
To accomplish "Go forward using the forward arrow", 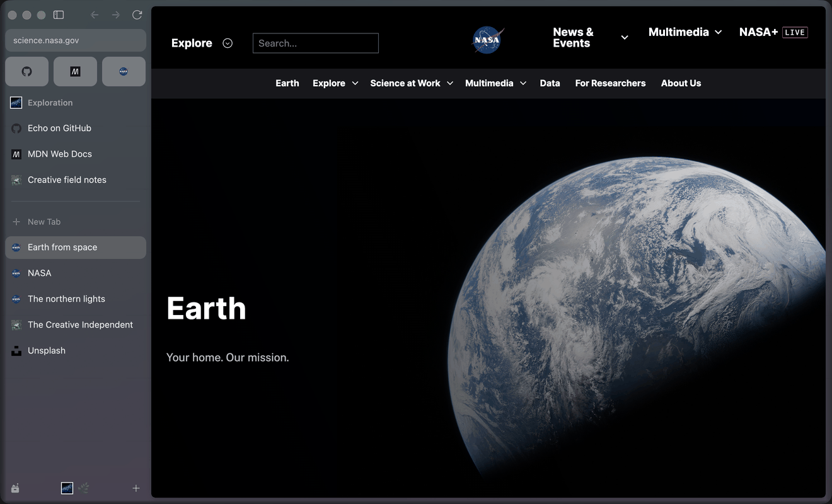I will pos(115,14).
